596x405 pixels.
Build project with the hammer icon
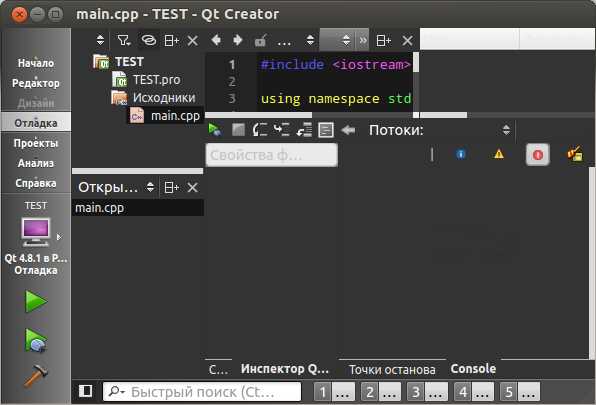(36, 375)
